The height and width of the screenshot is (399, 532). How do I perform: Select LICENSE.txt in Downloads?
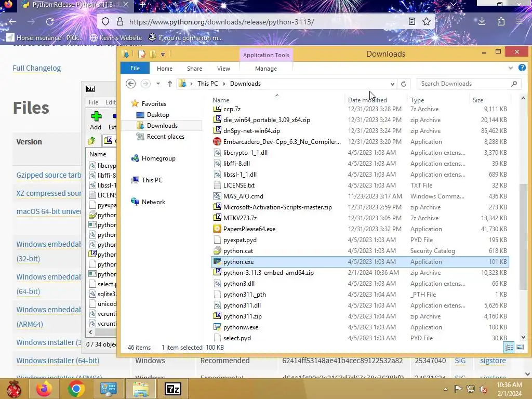(x=360, y=185)
